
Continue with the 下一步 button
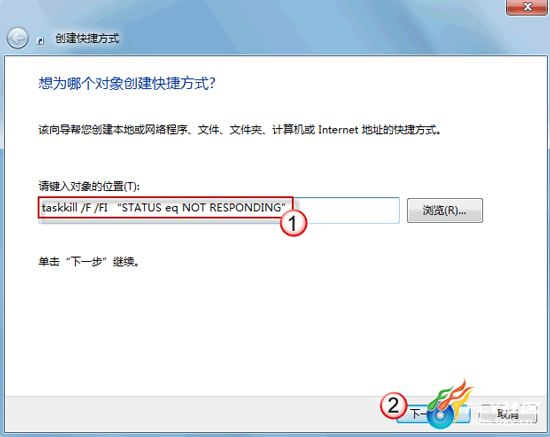coord(433,414)
